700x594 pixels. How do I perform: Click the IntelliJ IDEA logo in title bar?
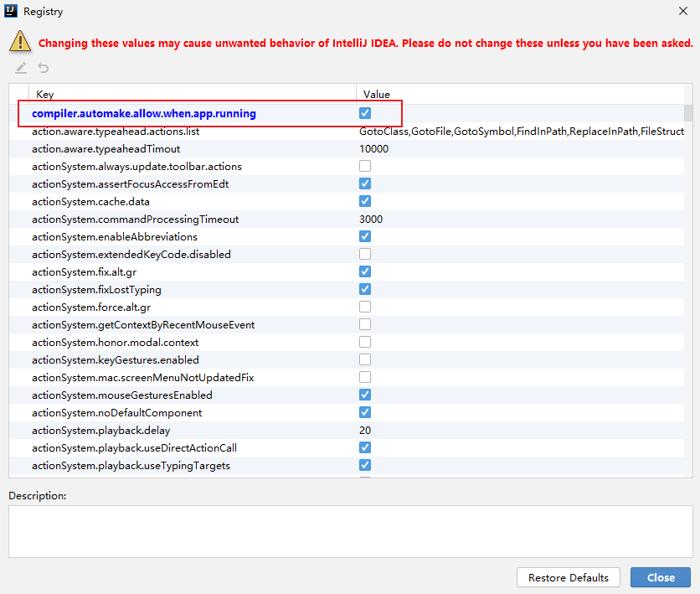(11, 12)
